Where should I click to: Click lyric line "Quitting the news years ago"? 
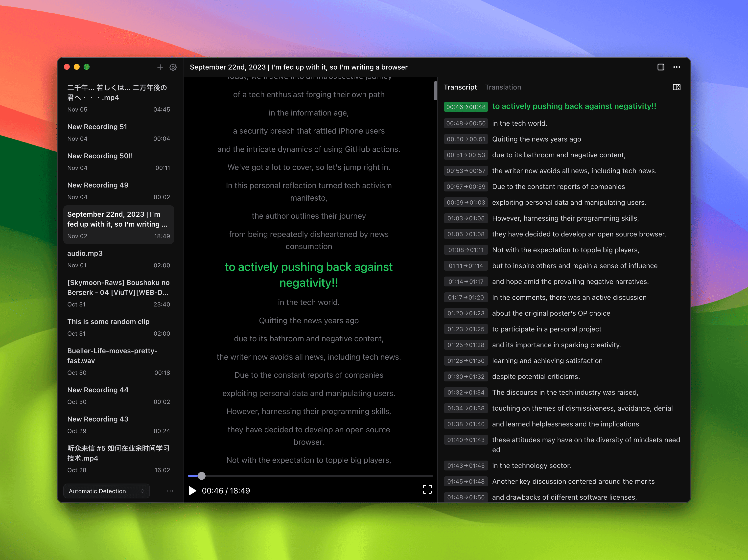[x=308, y=321]
